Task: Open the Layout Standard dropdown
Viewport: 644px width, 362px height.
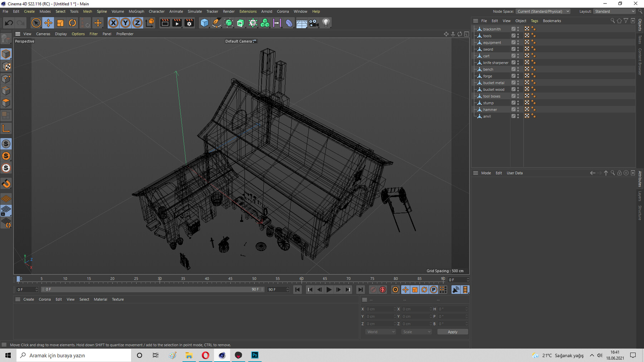Action: 614,11
